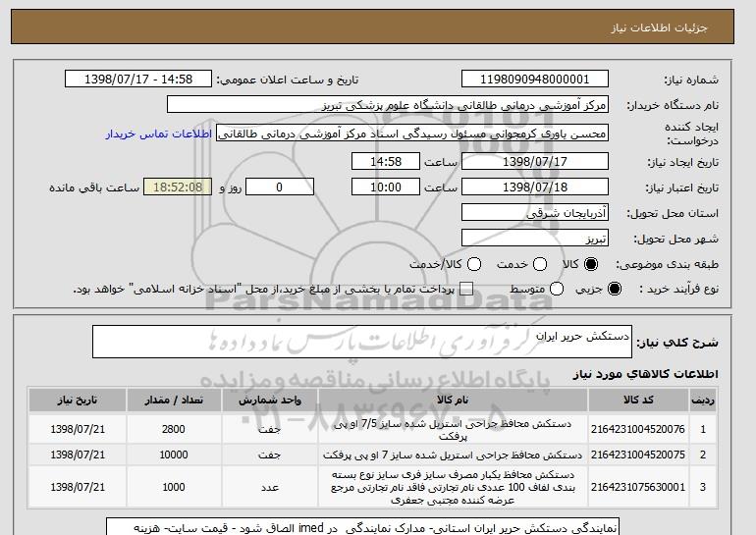Click the واحد شمارش column header
This screenshot has width=756, height=535.
click(270, 401)
